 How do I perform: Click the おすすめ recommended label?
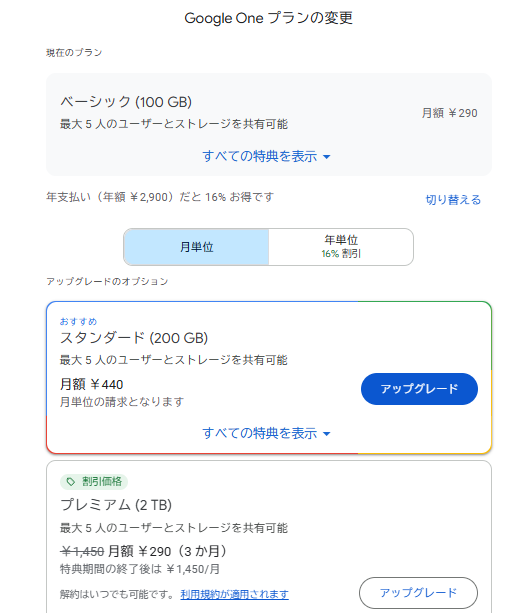point(78,322)
